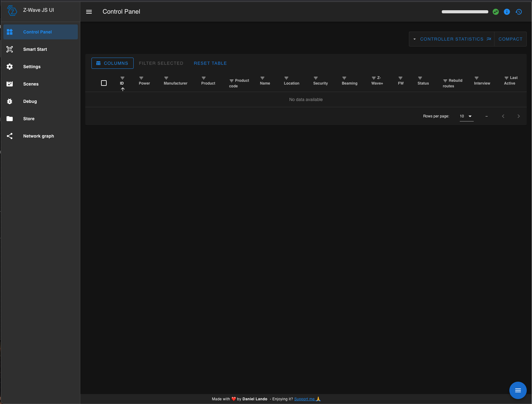Viewport: 532px width, 404px height.
Task: Open the Control Panel menu item
Action: pyautogui.click(x=41, y=32)
